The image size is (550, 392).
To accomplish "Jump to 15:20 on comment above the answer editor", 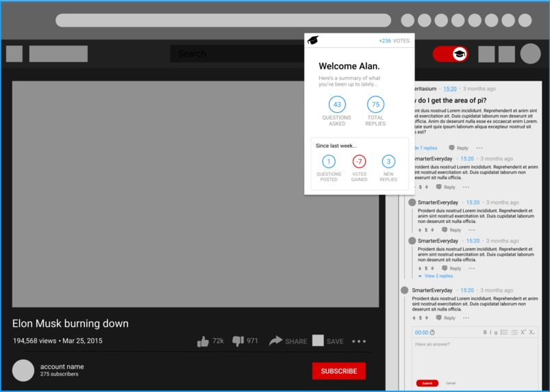I will tap(467, 291).
